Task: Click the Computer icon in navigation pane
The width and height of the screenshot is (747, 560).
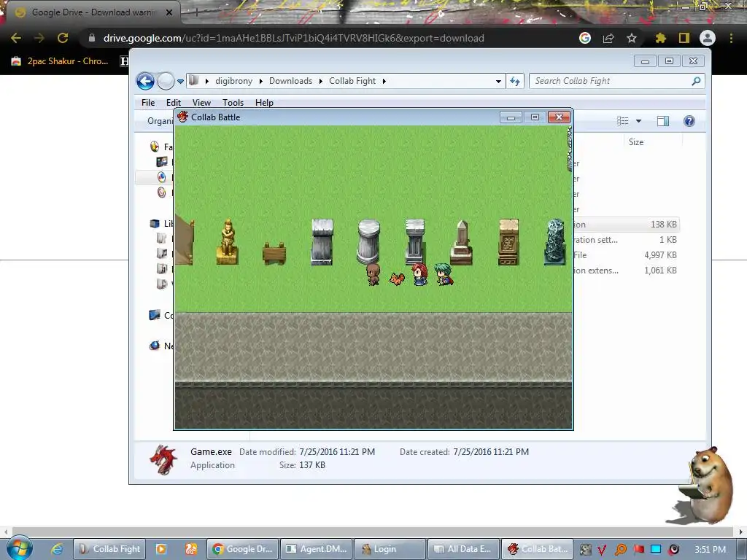Action: pyautogui.click(x=155, y=315)
